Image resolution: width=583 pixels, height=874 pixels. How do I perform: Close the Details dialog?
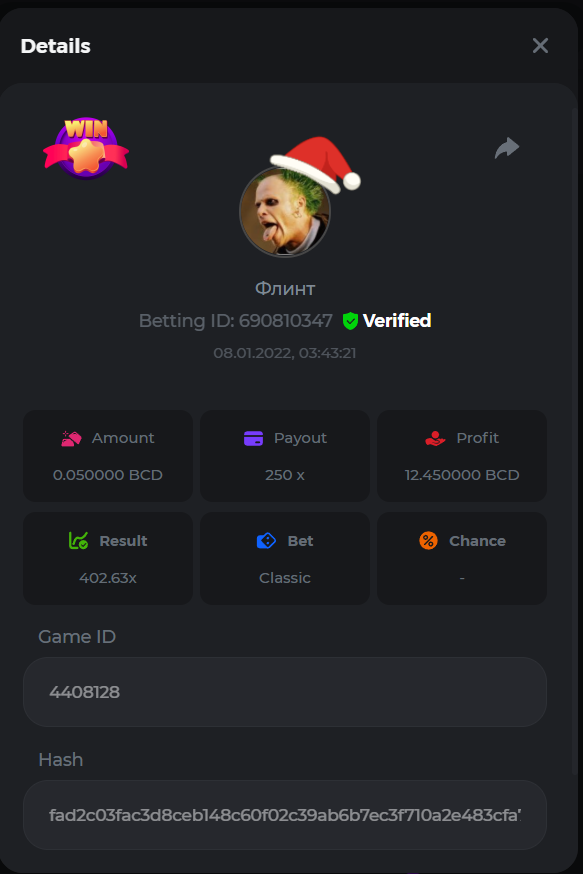(540, 46)
